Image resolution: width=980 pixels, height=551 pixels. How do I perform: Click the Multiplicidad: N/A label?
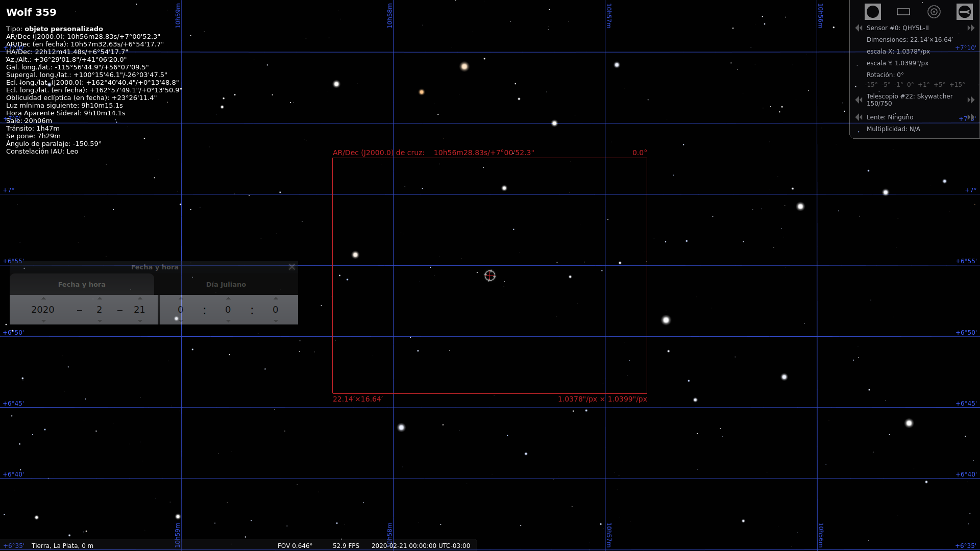click(x=893, y=129)
